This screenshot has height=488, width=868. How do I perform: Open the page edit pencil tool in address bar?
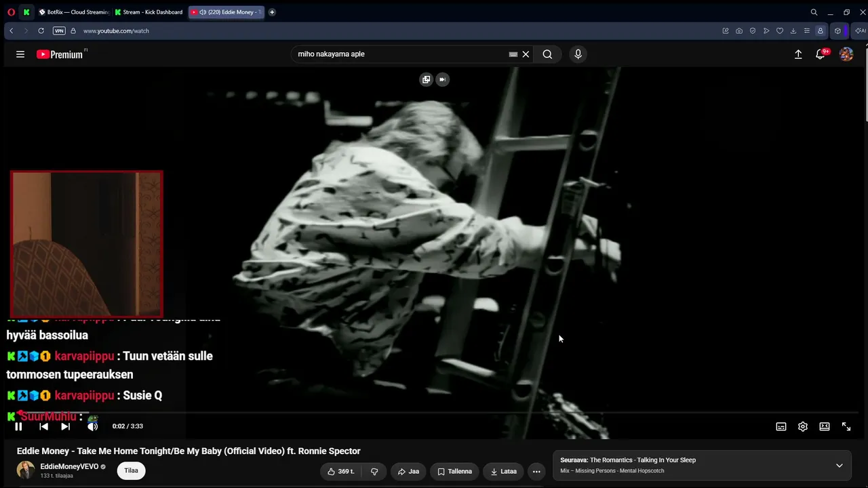tap(726, 30)
